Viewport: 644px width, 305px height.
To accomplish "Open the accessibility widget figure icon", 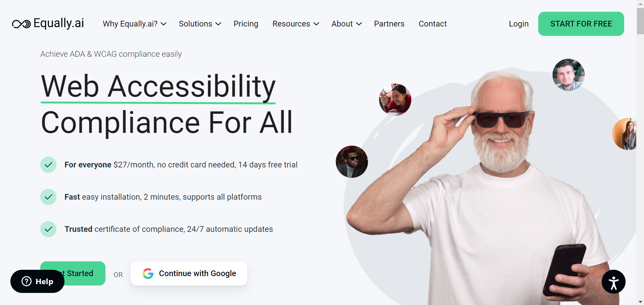I will coord(613,282).
